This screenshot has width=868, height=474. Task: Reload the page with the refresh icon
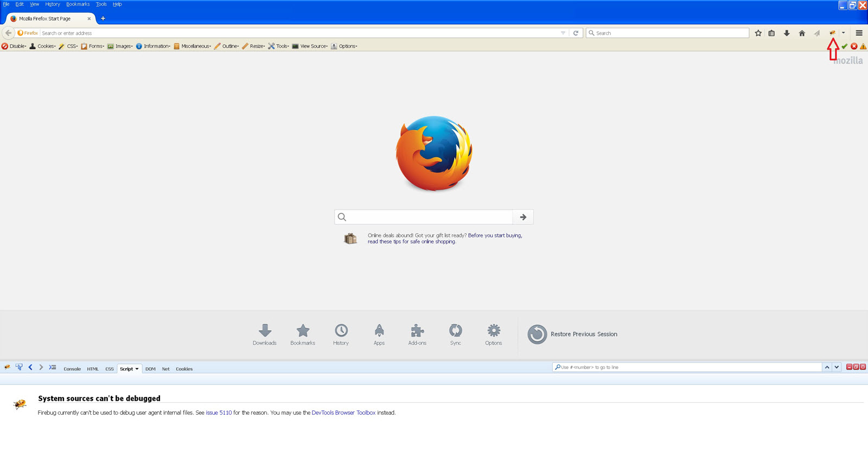coord(576,33)
